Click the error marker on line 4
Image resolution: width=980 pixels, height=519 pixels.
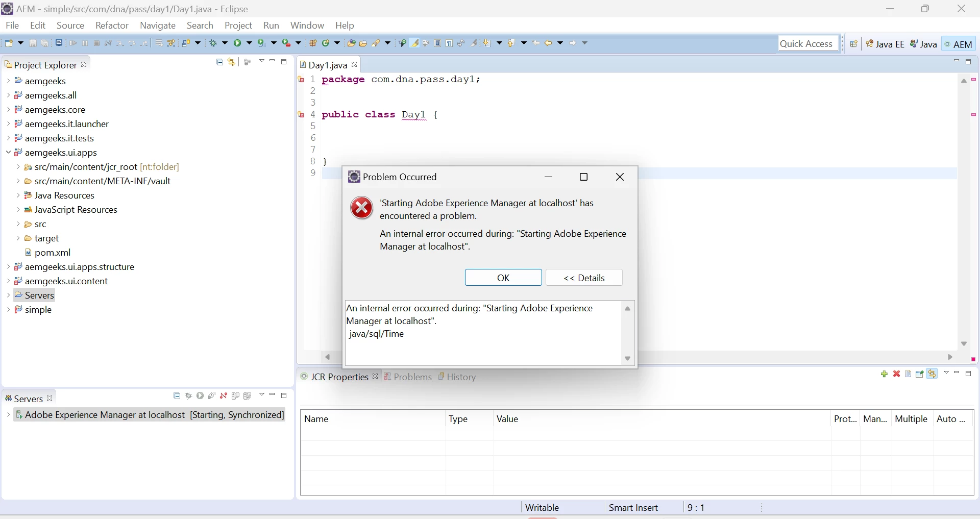(x=301, y=115)
